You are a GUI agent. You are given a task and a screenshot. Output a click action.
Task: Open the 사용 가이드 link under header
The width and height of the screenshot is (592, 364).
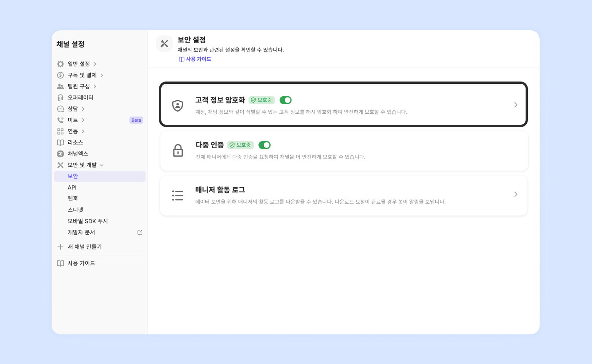[195, 59]
